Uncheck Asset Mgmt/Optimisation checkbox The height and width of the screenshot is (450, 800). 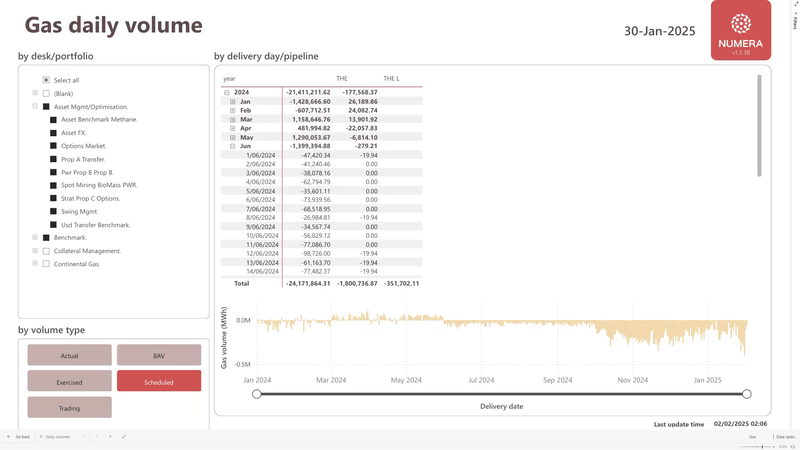tap(46, 107)
